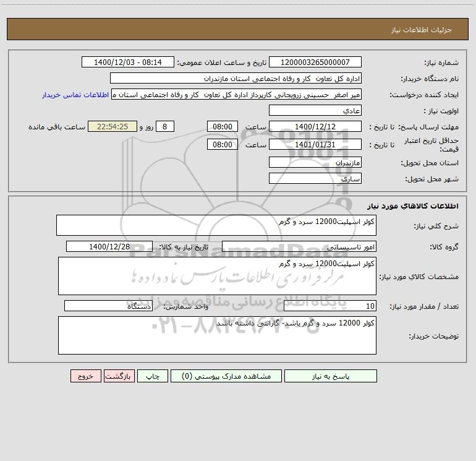
Task: Click the price validity date 1401/01/31
Action: tap(315, 144)
